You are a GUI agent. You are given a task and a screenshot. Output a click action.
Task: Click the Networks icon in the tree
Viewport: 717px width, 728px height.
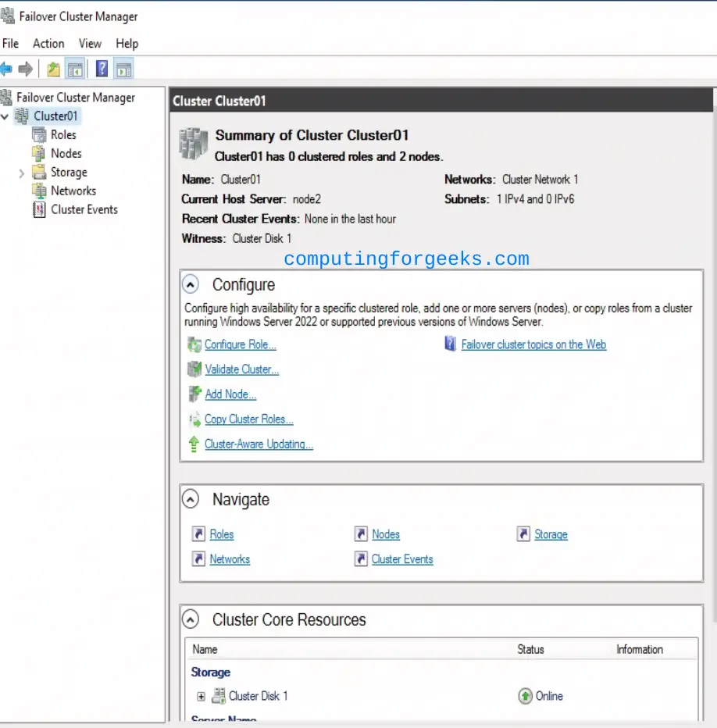[x=39, y=191]
